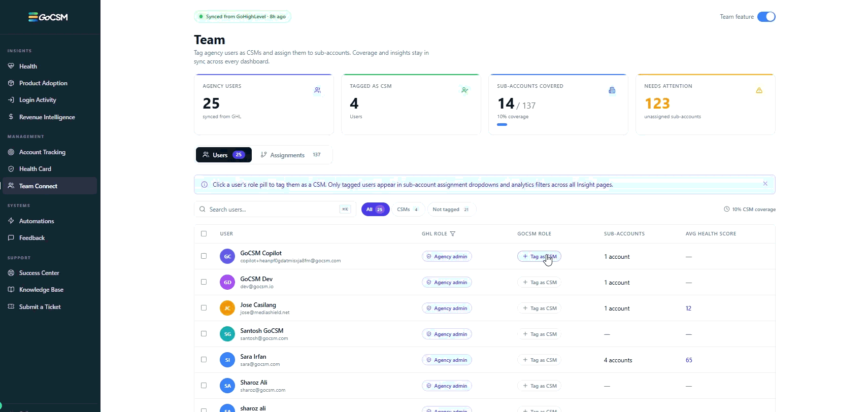868x412 pixels.
Task: Click Sara Irfan's Agency admin role pill
Action: (x=447, y=360)
